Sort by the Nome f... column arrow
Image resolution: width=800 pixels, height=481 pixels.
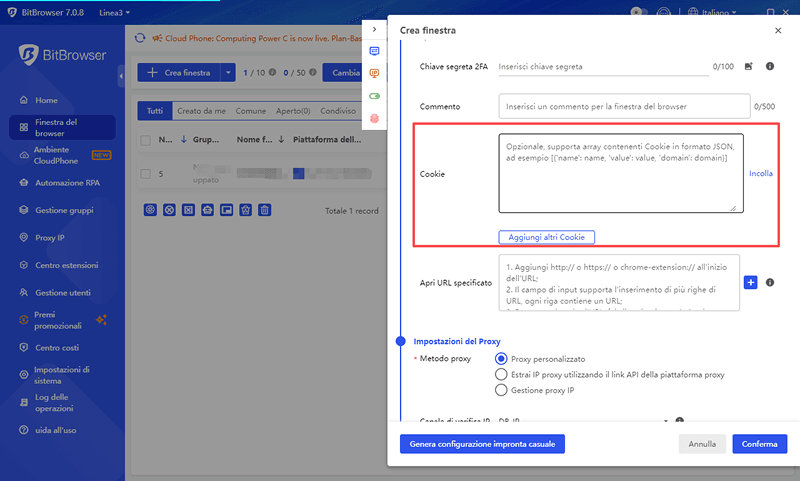[281, 139]
